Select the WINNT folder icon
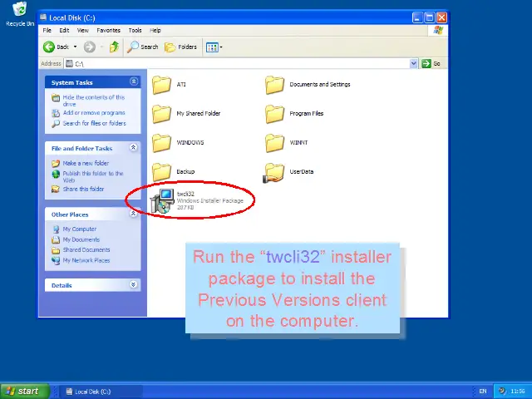532x399 pixels. point(274,142)
